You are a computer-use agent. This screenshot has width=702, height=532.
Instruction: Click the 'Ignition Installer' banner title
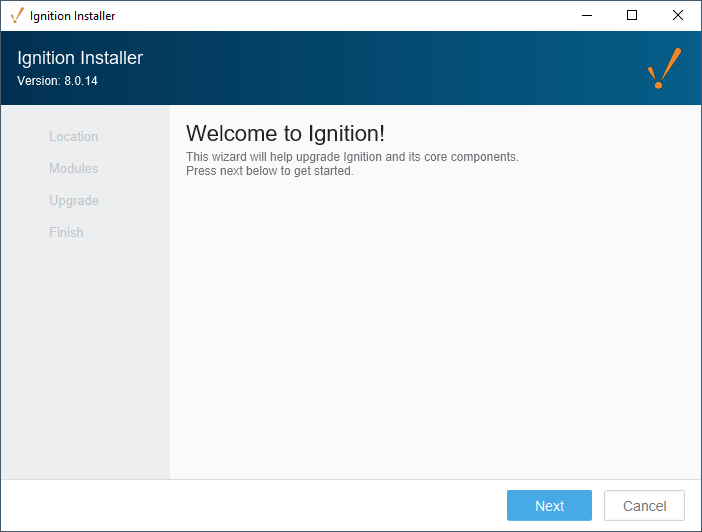click(x=80, y=58)
